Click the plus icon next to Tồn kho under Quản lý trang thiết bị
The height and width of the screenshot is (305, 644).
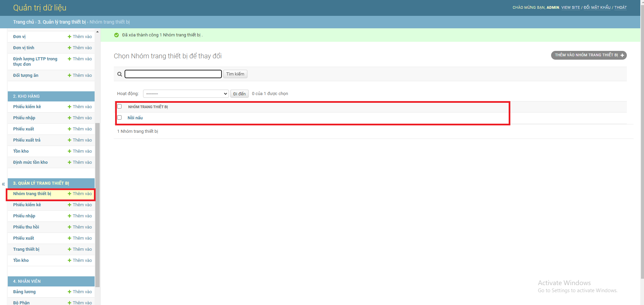click(69, 260)
